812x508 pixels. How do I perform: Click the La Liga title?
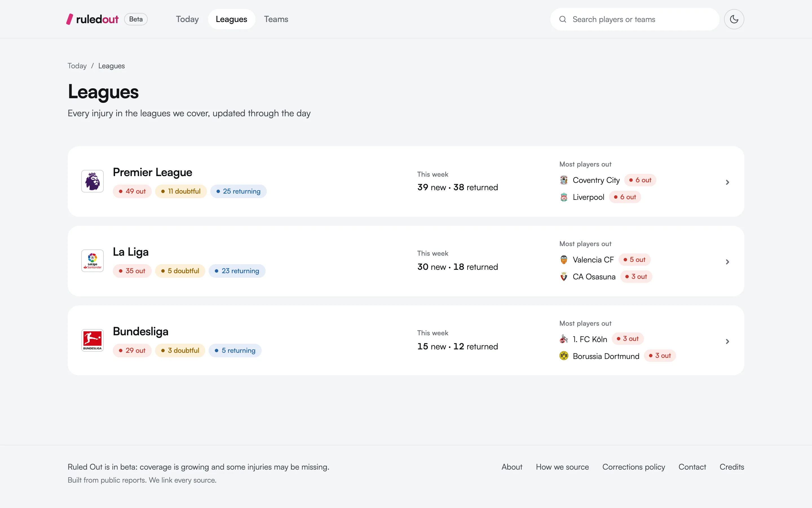click(x=131, y=252)
